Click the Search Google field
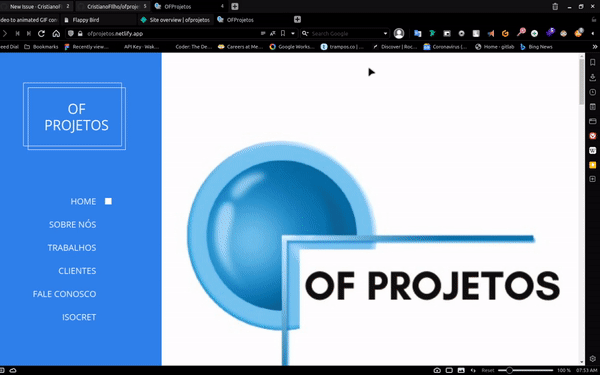 (346, 34)
